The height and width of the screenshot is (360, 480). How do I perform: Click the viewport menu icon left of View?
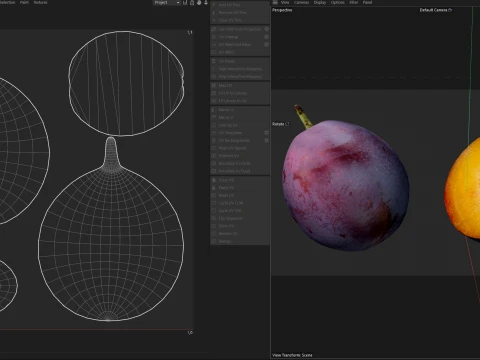pos(275,3)
